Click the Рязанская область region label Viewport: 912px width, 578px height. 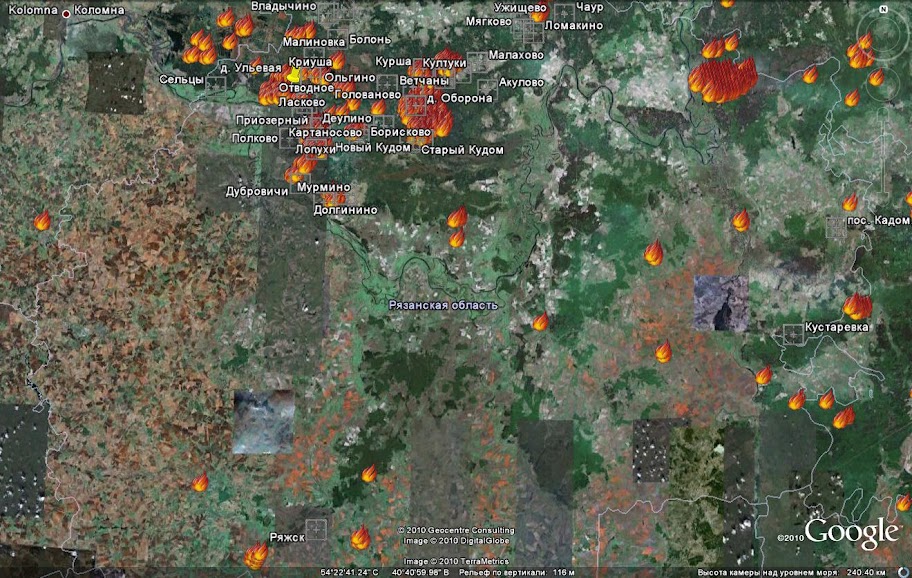[x=443, y=305]
